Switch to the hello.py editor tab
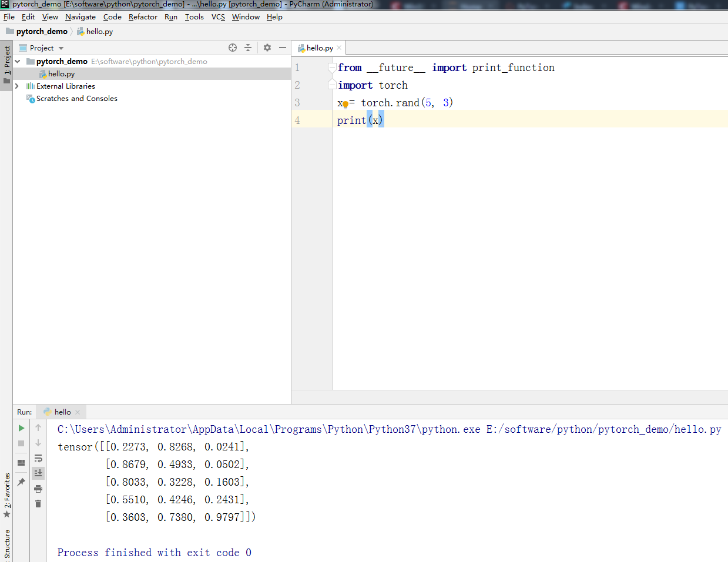Viewport: 728px width, 562px height. [319, 48]
